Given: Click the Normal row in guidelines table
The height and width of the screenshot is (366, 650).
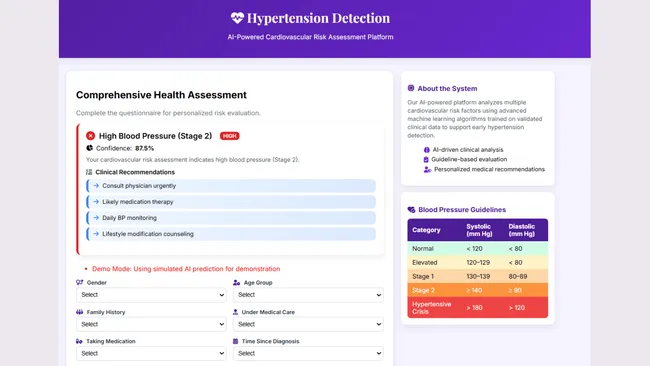Looking at the screenshot, I should coord(478,249).
